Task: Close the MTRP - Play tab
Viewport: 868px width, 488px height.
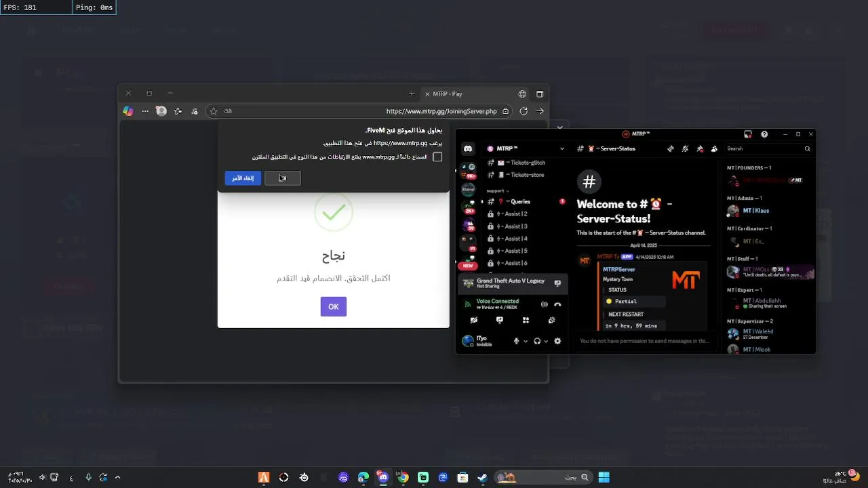Action: coord(427,94)
